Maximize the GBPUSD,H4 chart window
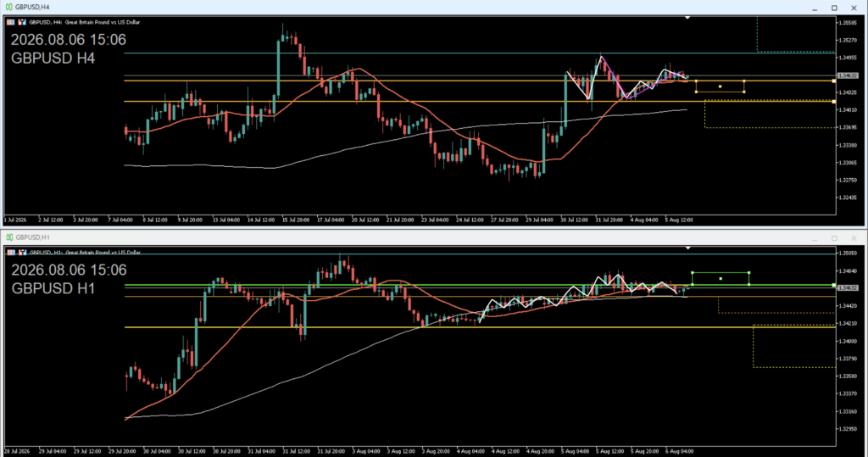 pos(834,8)
